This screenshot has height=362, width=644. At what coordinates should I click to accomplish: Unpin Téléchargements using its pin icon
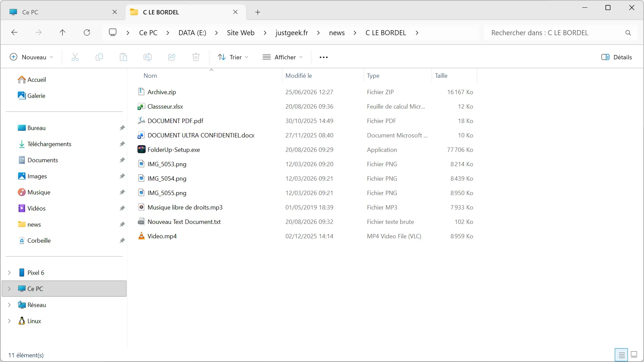pyautogui.click(x=122, y=144)
